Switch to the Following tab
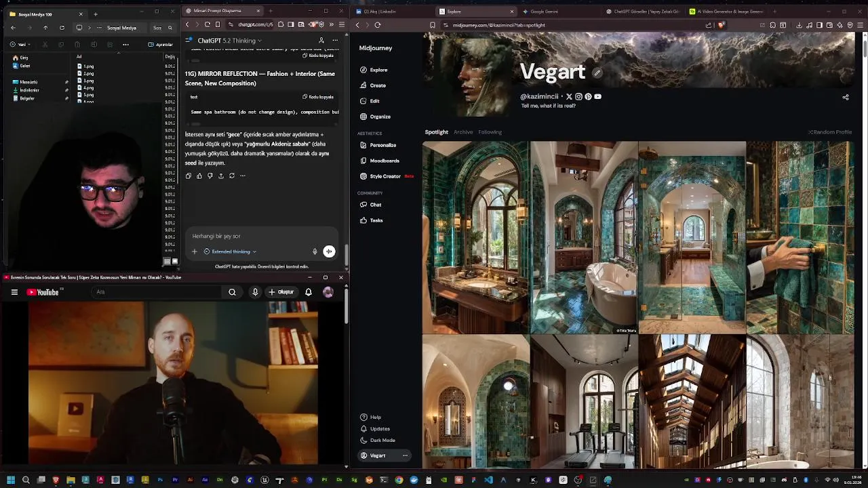This screenshot has width=868, height=488. tap(490, 132)
